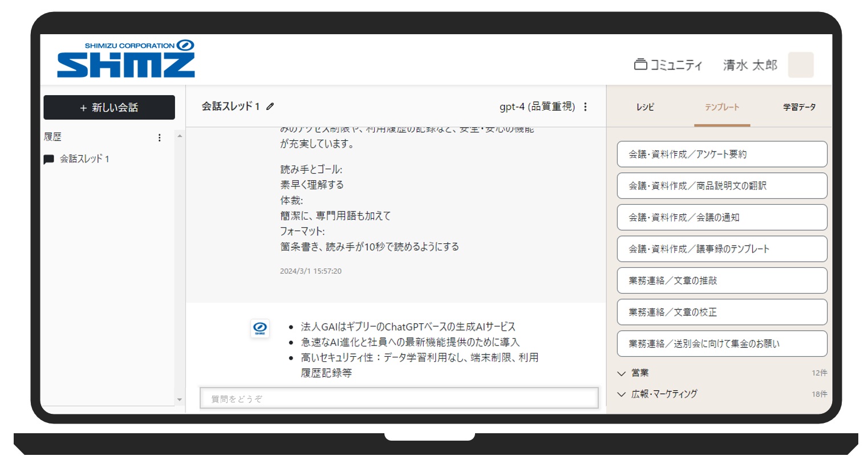Pick the 議事録のテンプレート template
The image size is (868, 464).
[721, 249]
